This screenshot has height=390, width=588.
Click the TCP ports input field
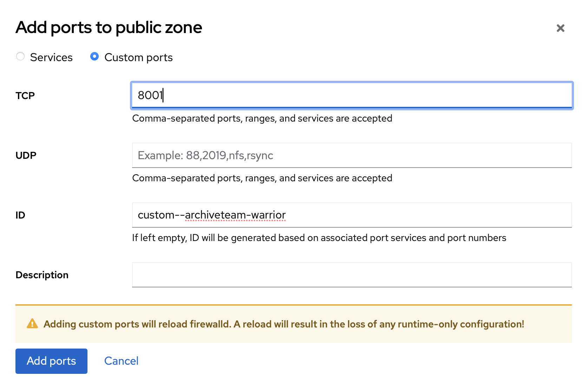click(352, 96)
